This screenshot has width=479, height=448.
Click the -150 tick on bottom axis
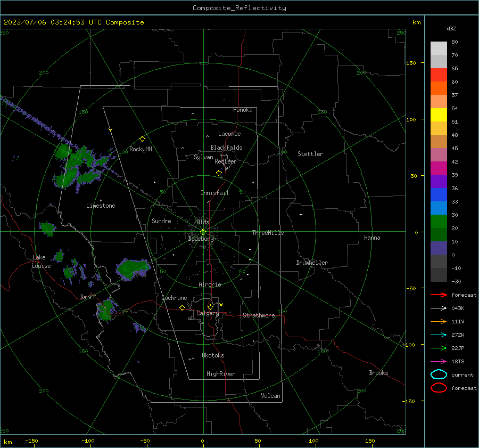click(x=32, y=441)
